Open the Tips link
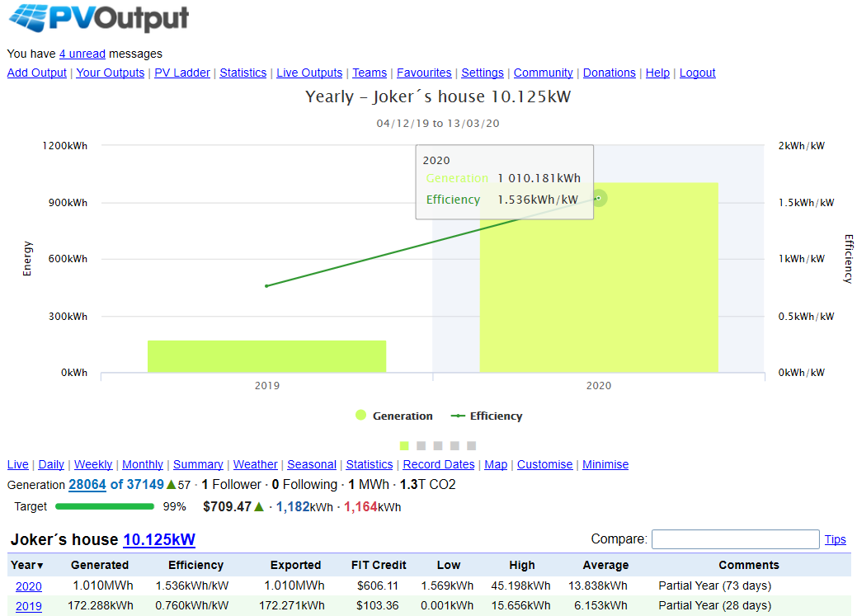 tap(835, 539)
